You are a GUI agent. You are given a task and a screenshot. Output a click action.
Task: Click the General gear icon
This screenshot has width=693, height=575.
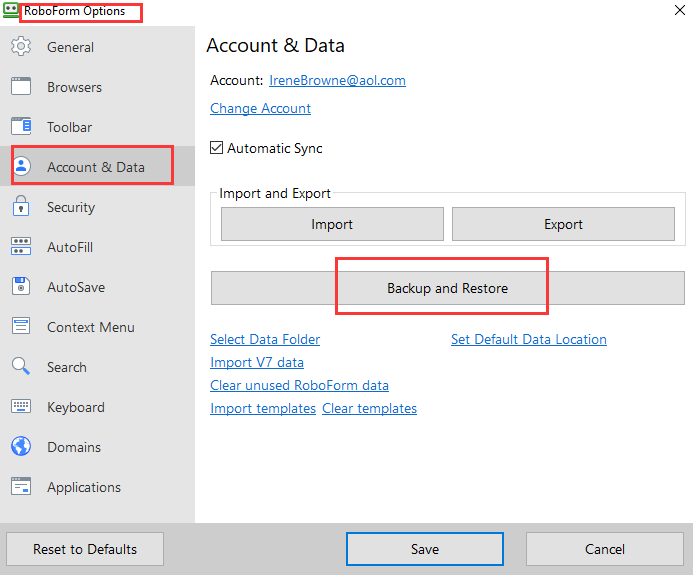click(x=21, y=47)
